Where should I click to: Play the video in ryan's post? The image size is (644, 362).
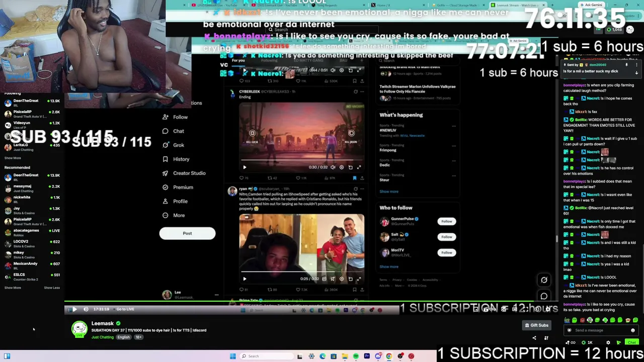(x=245, y=279)
